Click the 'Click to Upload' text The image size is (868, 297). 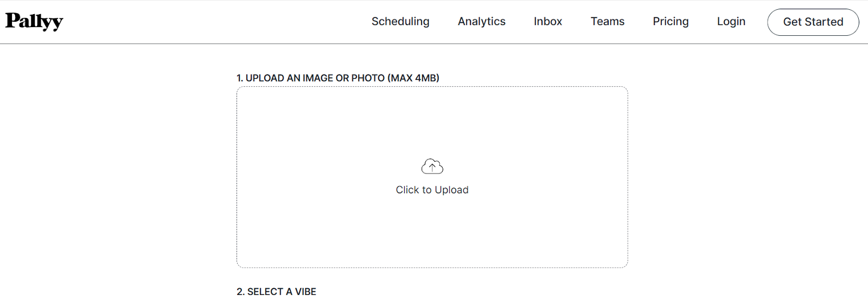(x=432, y=190)
